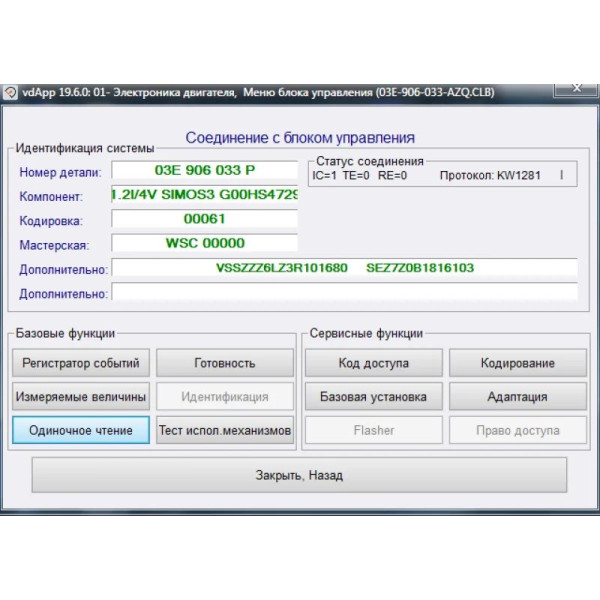Select the Кодировка field showing 00061
Image resolution: width=600 pixels, height=600 pixels.
[204, 219]
